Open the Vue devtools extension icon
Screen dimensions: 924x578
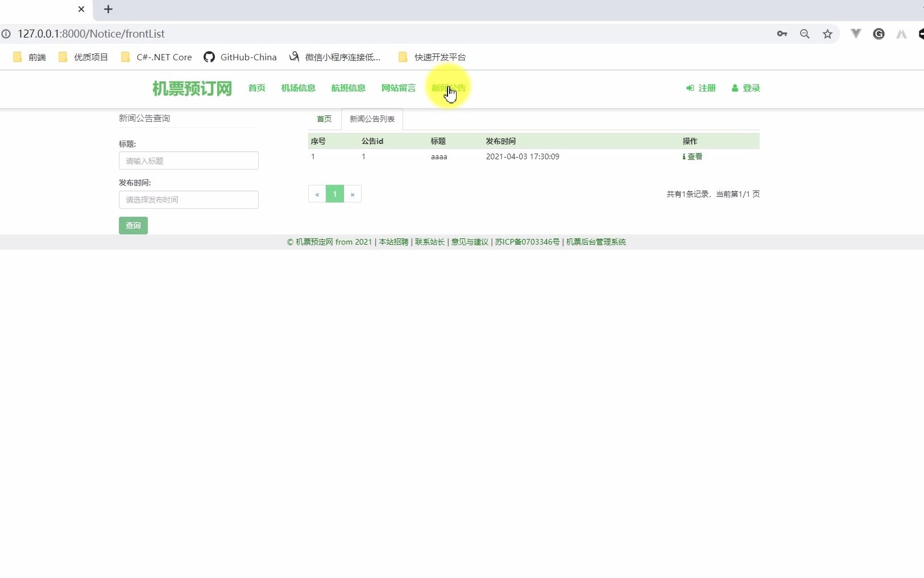point(856,34)
